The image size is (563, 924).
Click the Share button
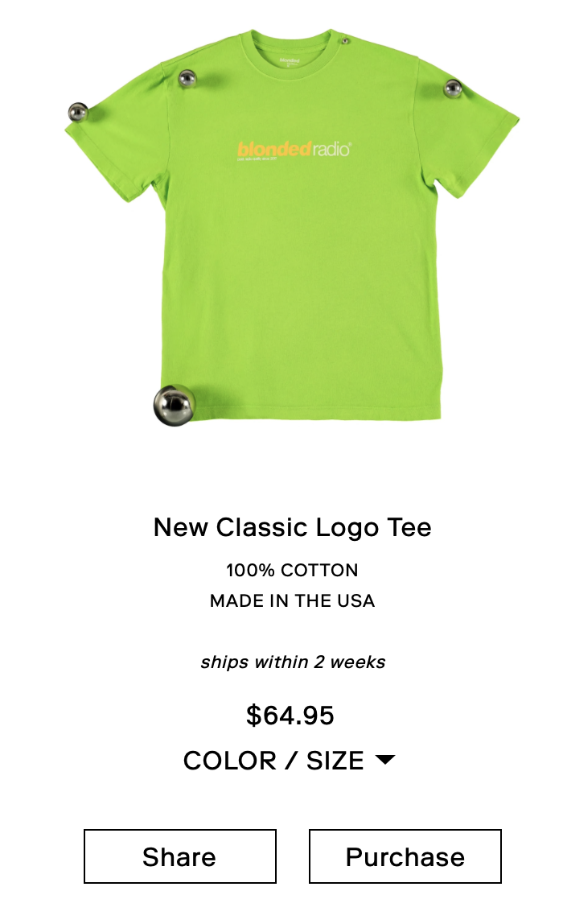(x=179, y=856)
